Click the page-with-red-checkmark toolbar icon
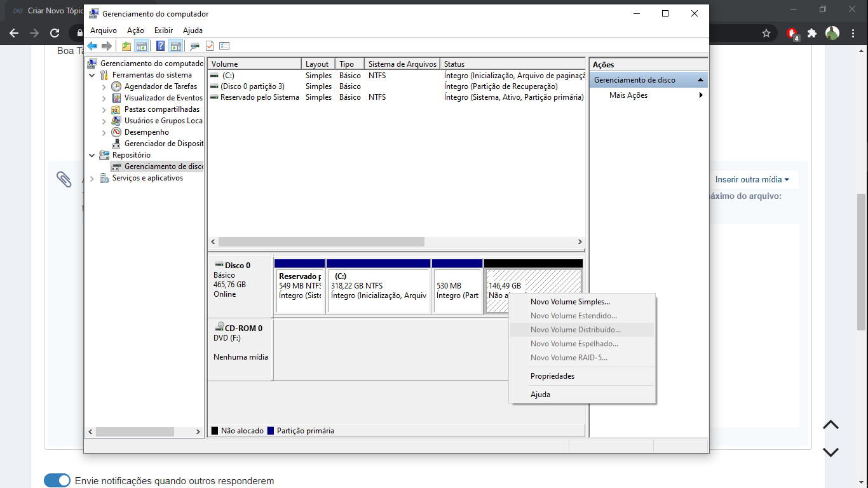868x488 pixels. coord(210,46)
